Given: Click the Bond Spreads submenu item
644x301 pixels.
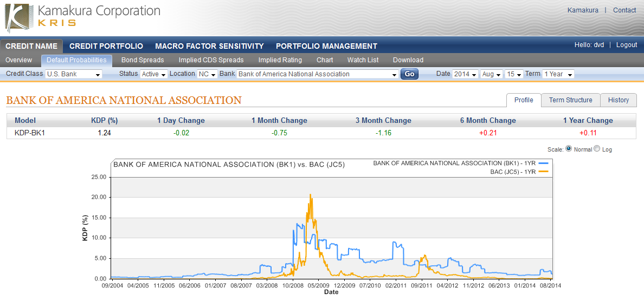Looking at the screenshot, I should (143, 60).
